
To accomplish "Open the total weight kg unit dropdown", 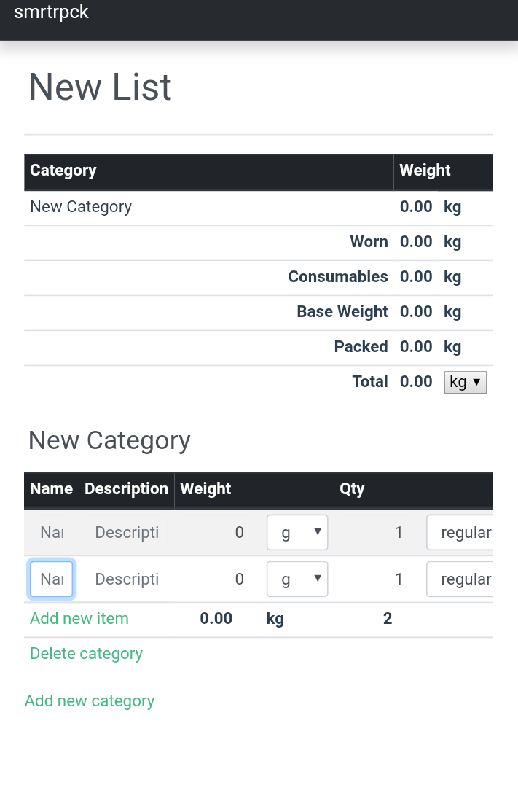I will (466, 382).
